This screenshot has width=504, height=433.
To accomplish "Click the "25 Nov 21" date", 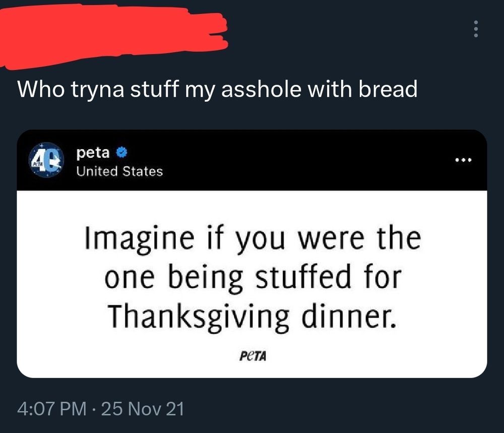I will coord(143,408).
